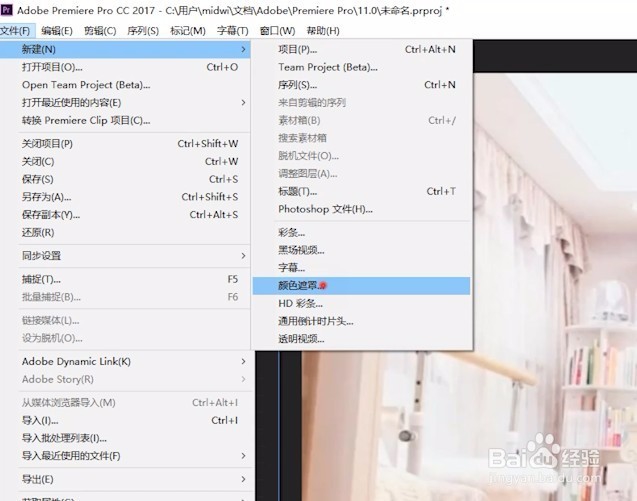Choose Photoshop 文件(H)... entry
This screenshot has width=637, height=501.
point(362,209)
